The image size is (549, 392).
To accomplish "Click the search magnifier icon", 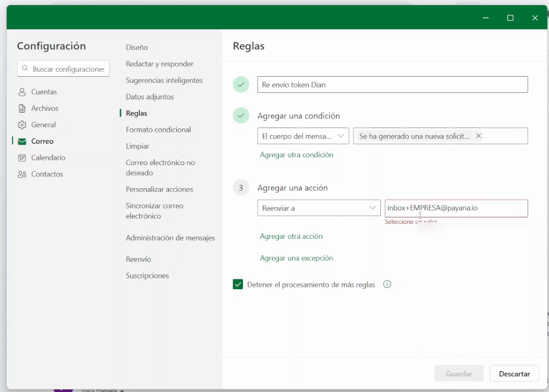I will (x=25, y=69).
